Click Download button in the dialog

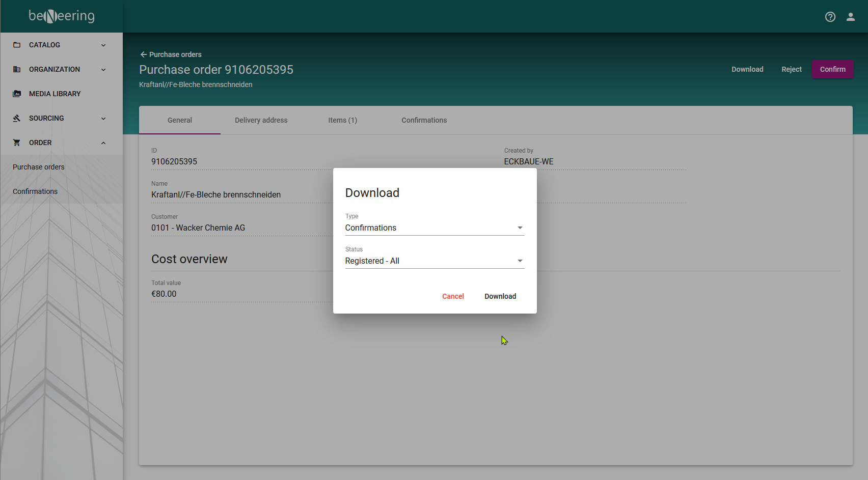500,296
